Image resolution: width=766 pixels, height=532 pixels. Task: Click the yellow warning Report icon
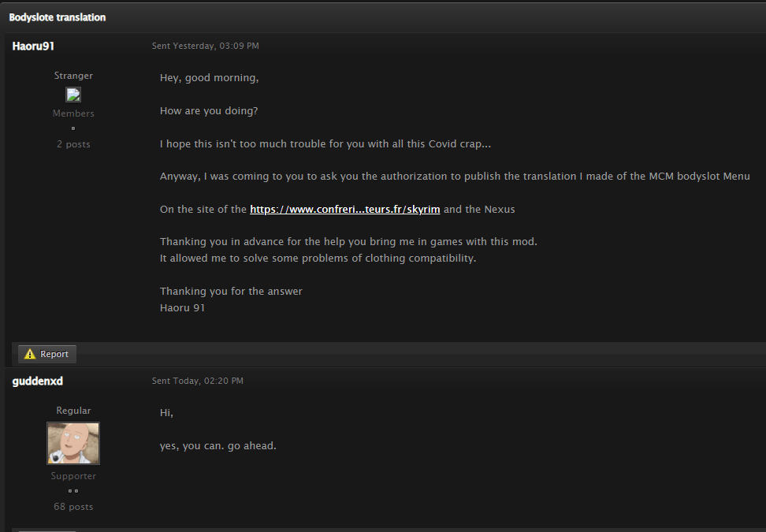[x=30, y=354]
